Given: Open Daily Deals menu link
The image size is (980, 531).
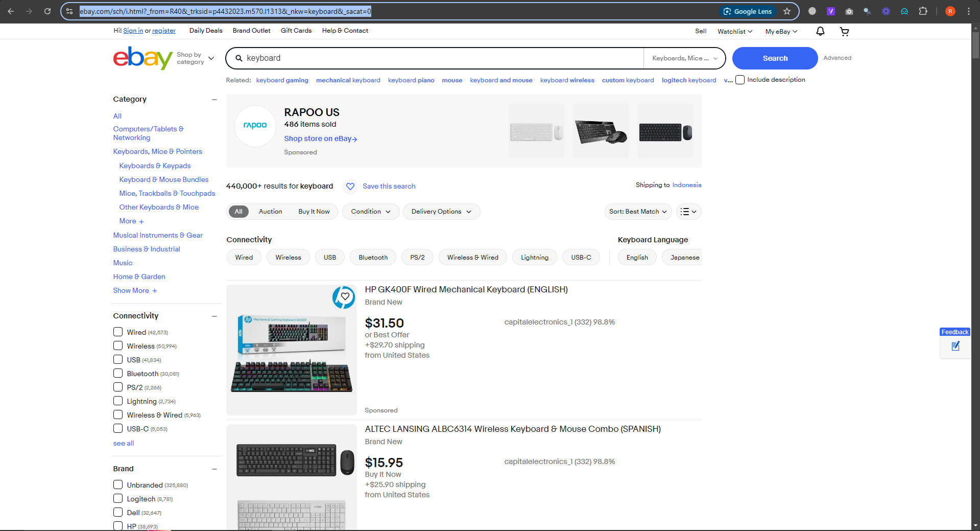Looking at the screenshot, I should coord(206,31).
